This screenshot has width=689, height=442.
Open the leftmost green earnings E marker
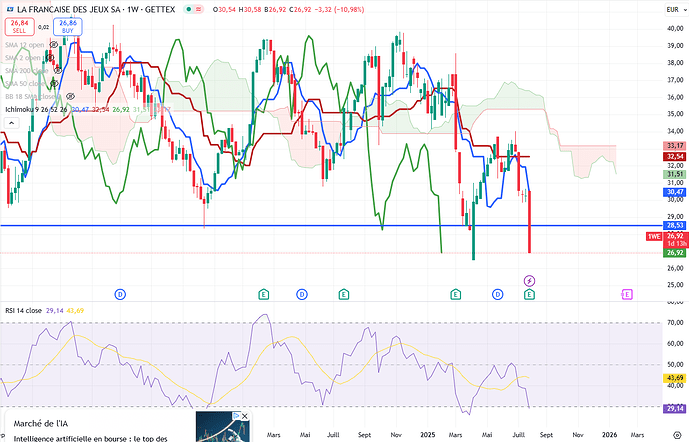[263, 294]
